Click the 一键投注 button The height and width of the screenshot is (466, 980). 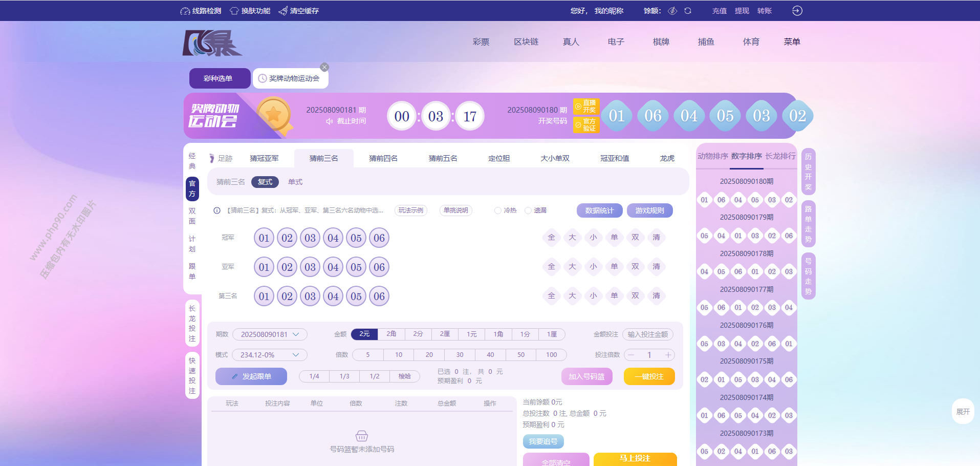click(x=649, y=376)
